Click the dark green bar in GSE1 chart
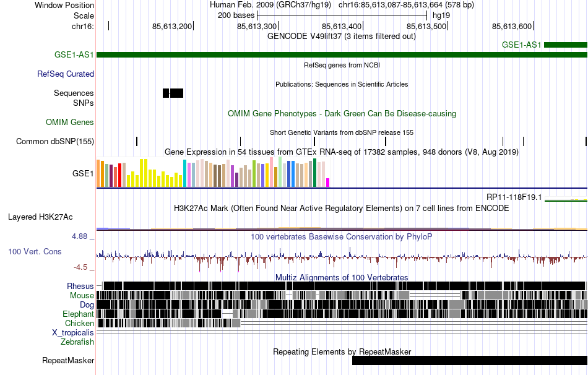 (x=315, y=173)
